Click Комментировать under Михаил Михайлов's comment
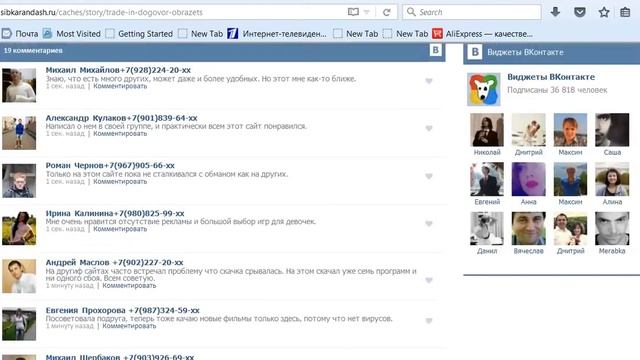The width and height of the screenshot is (640, 360). (x=120, y=86)
